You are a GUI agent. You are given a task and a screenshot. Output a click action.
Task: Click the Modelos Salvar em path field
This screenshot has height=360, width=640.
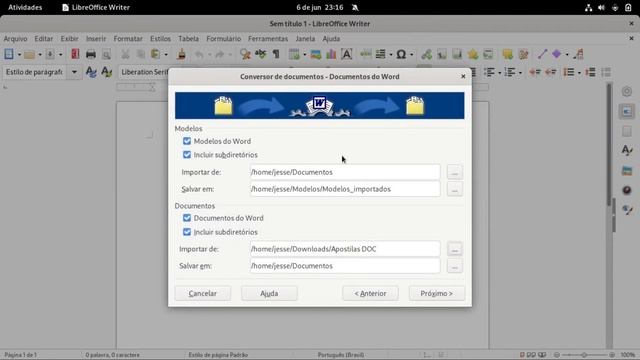pyautogui.click(x=345, y=189)
